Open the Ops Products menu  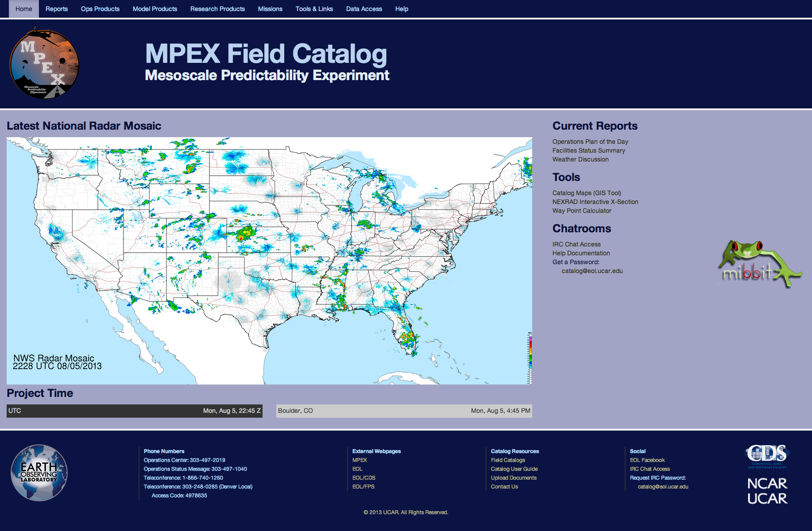100,9
